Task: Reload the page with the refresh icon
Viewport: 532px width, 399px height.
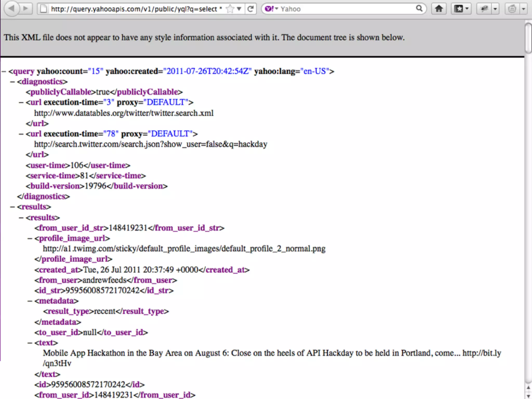Action: [250, 9]
